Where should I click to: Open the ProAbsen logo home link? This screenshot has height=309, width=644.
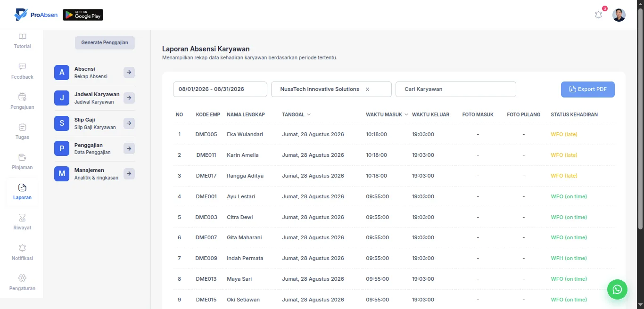[x=36, y=15]
